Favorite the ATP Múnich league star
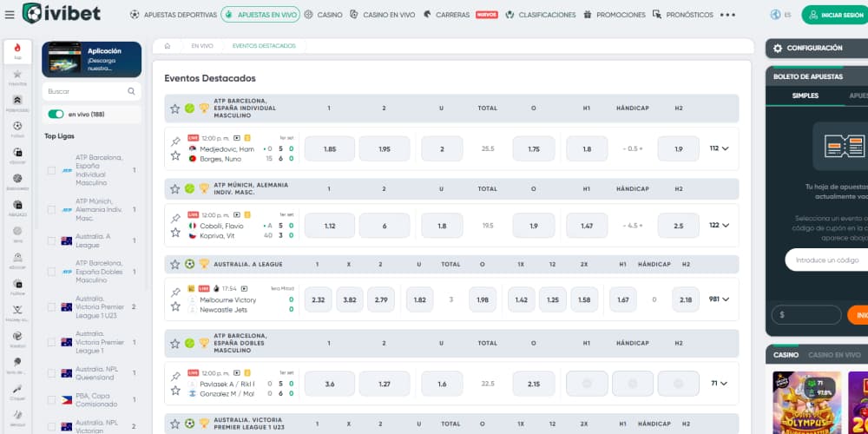Screen dimensions: 868x434 click(175, 188)
